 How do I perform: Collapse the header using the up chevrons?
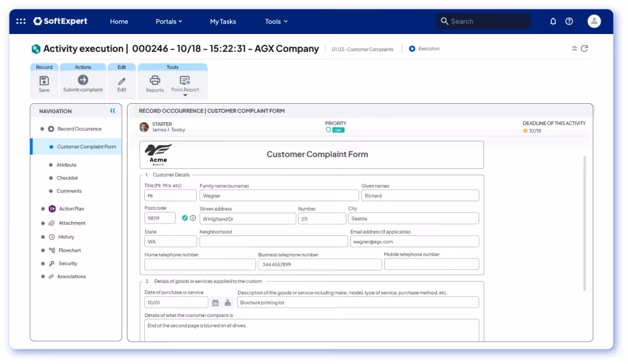pos(574,49)
